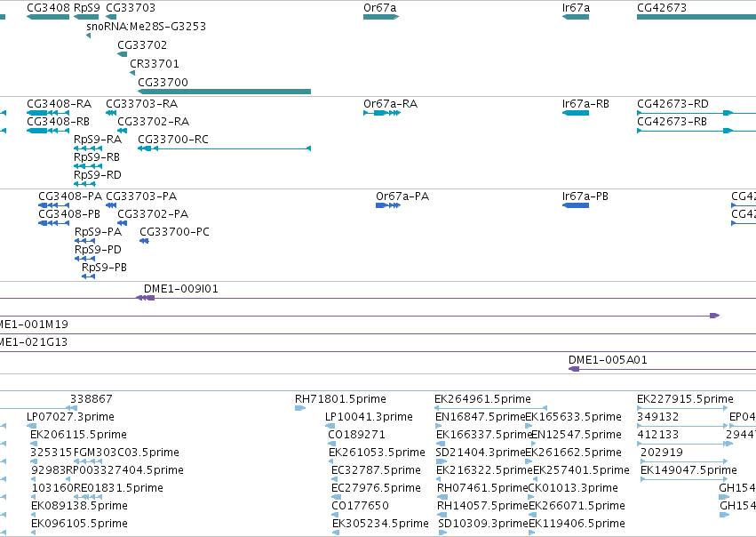Open the EN16847.5prime EST label

481,417
